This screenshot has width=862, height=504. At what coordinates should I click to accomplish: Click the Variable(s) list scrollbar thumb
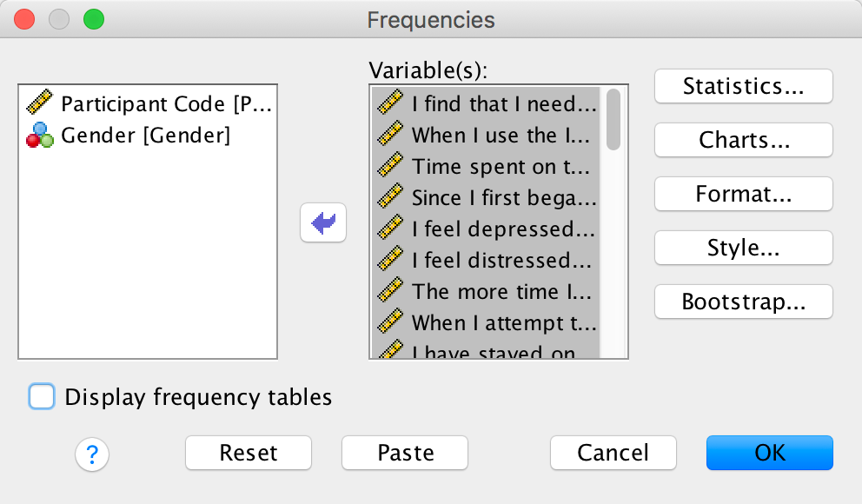pos(613,119)
